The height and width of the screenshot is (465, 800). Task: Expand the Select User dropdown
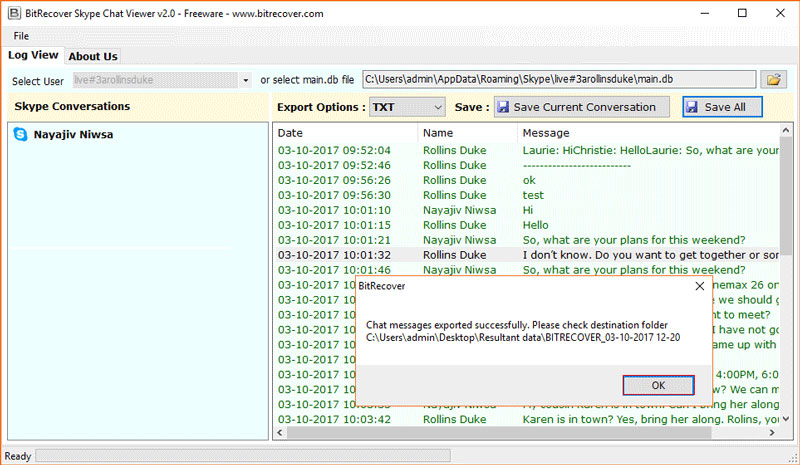245,80
